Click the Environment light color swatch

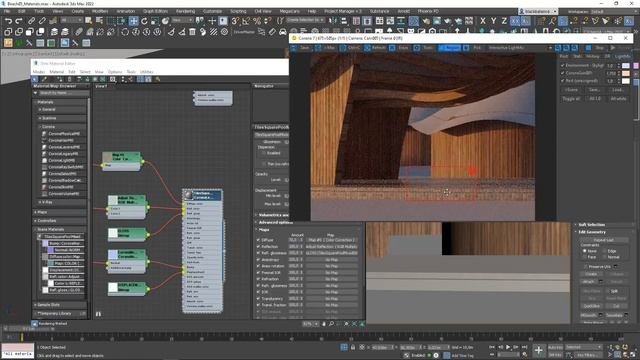pyautogui.click(x=626, y=65)
